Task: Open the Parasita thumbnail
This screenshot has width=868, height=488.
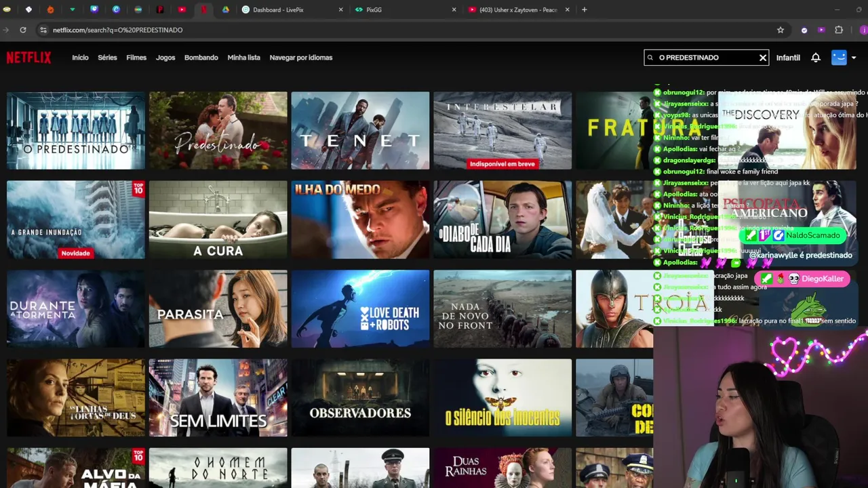Action: [218, 308]
